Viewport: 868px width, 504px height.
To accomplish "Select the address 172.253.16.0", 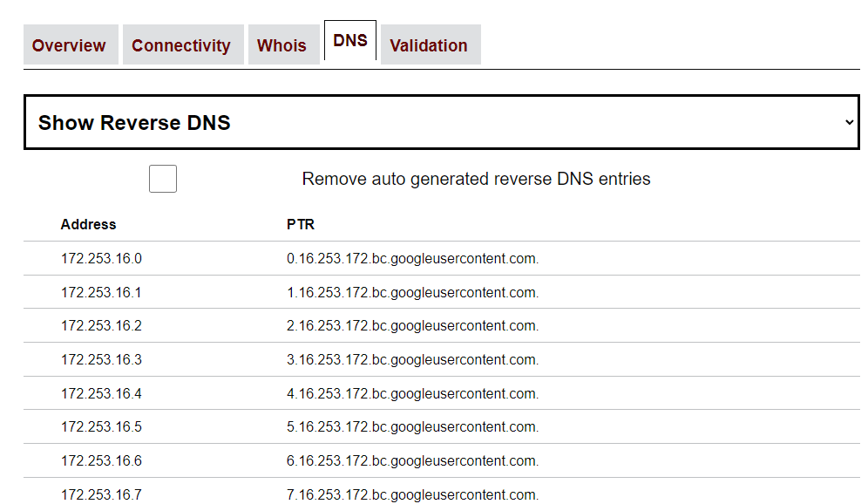I will click(99, 258).
